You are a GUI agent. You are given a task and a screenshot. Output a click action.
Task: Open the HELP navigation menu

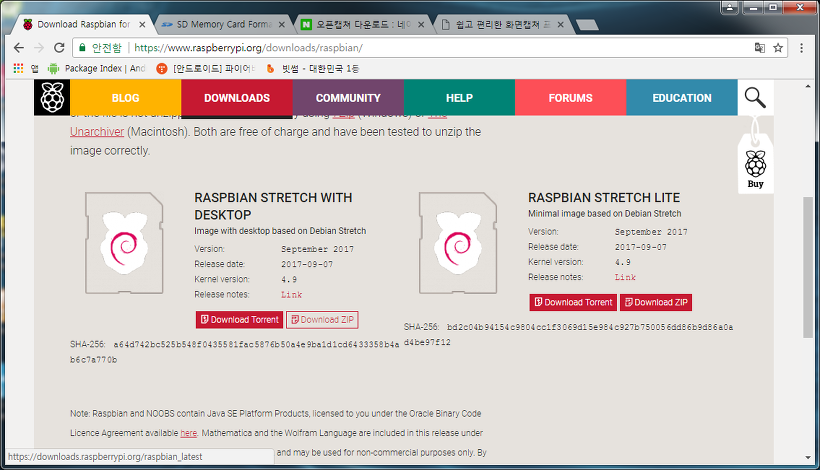click(460, 98)
